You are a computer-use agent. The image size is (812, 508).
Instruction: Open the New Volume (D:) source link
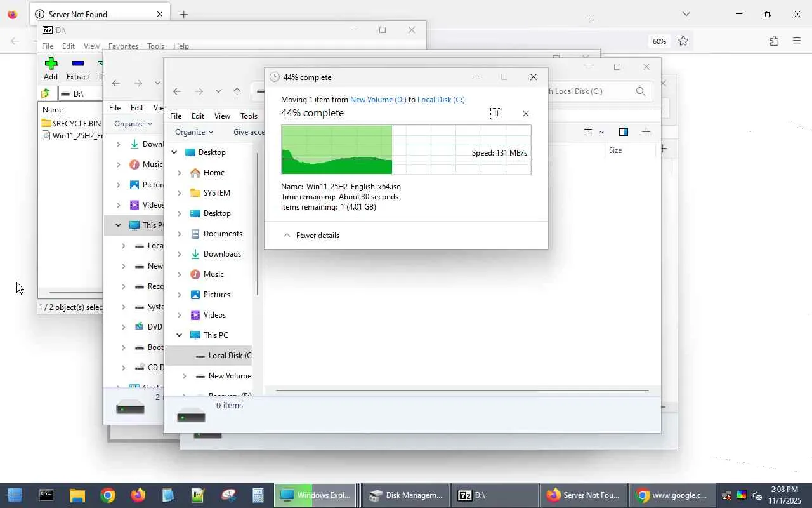coord(378,100)
